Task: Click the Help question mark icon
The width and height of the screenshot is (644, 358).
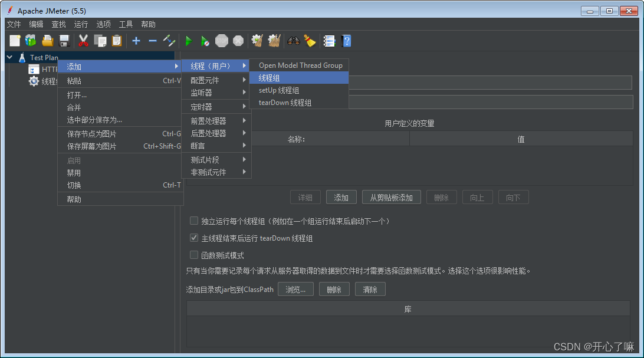Action: 346,41
